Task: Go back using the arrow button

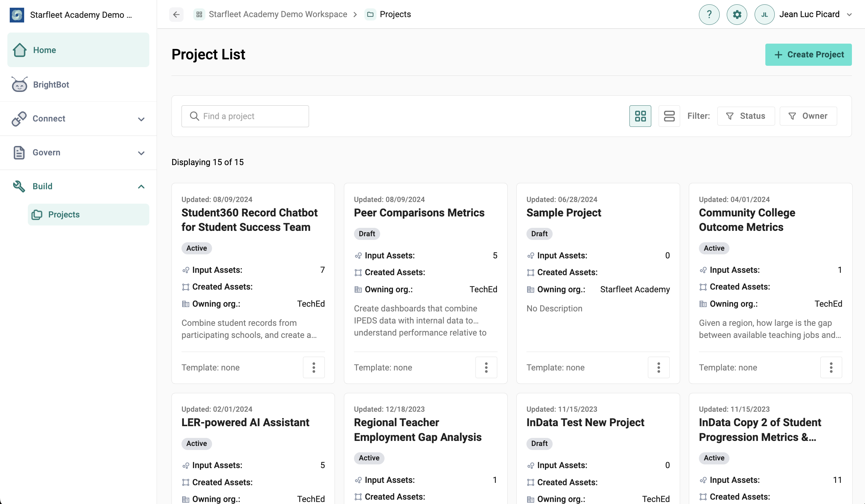Action: [176, 14]
